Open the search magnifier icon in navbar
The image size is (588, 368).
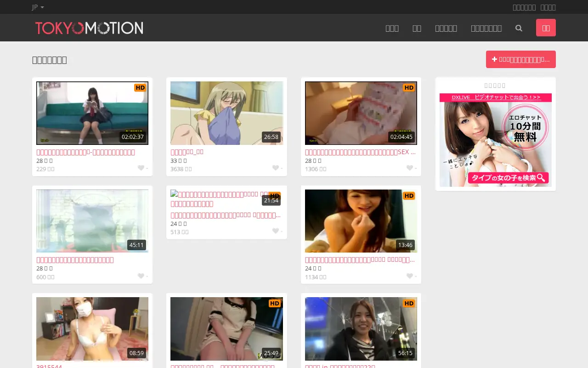coord(519,28)
